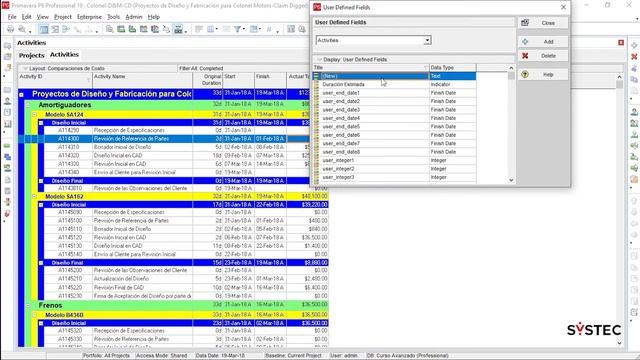Collapse the Modelo SA162 group
The image size is (640, 360).
[x=35, y=196]
